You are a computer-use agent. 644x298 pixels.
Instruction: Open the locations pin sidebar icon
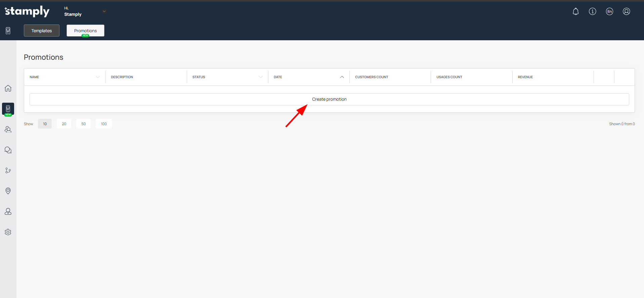8,191
